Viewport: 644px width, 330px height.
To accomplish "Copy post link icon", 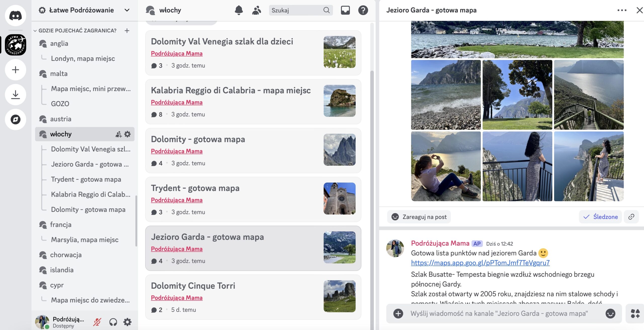I will tap(631, 217).
